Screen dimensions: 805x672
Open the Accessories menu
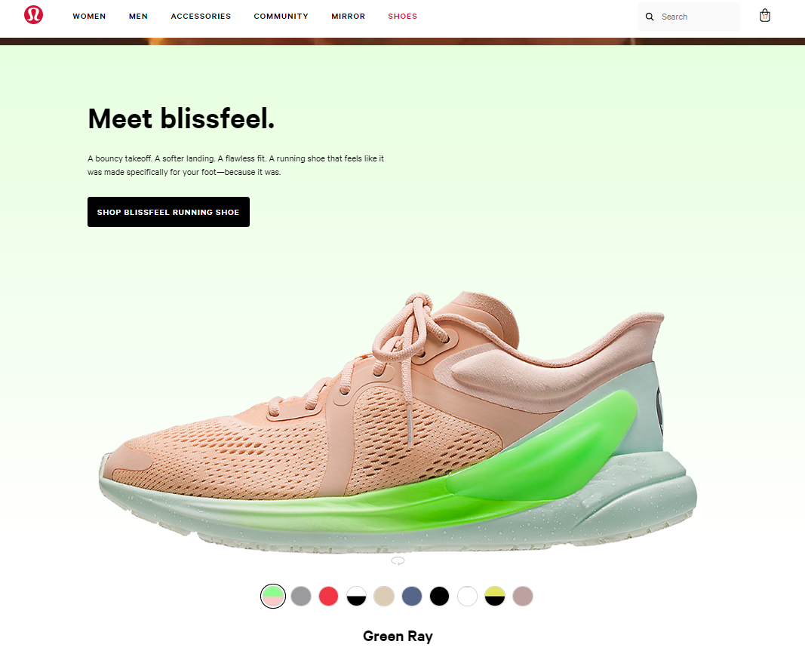coord(201,17)
